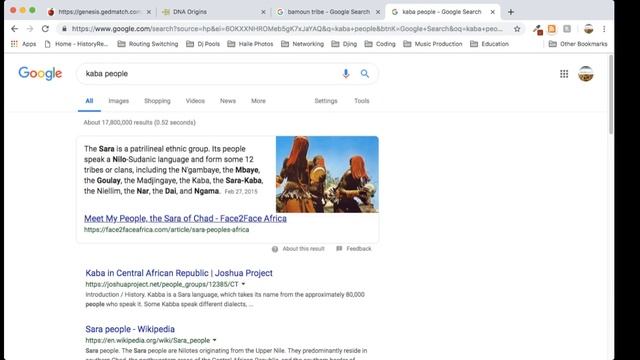Screen dimensions: 640x360
Task: Click the site lock icon in address bar
Action: (64, 29)
